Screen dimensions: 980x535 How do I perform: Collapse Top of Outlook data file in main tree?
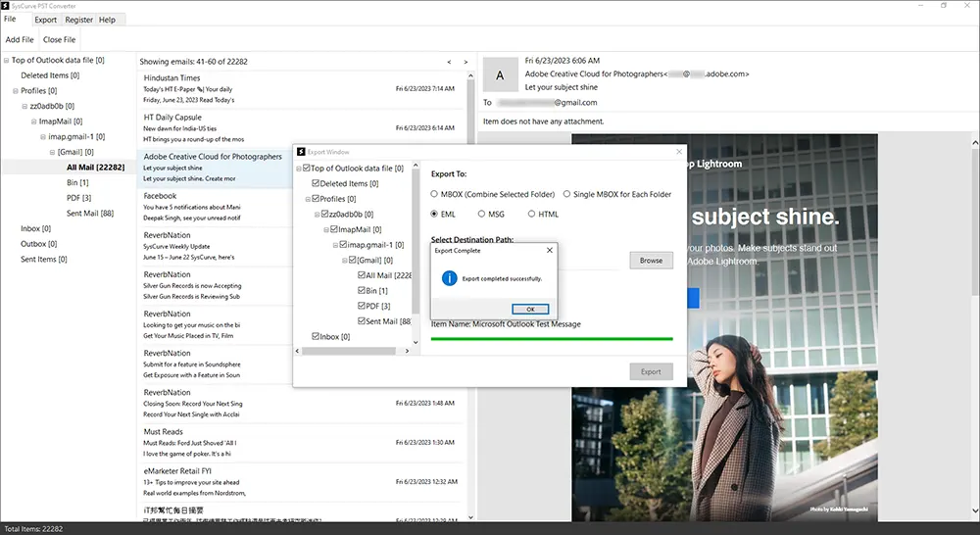click(x=6, y=61)
